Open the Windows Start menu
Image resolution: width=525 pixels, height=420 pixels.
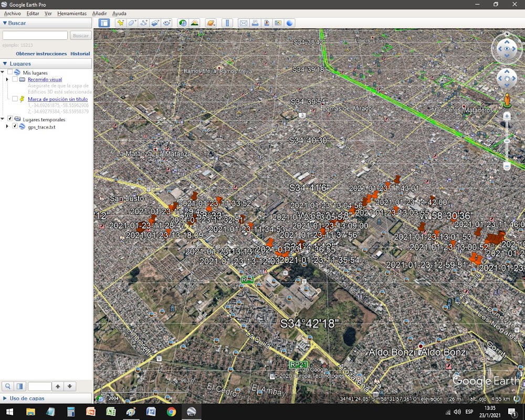point(9,412)
